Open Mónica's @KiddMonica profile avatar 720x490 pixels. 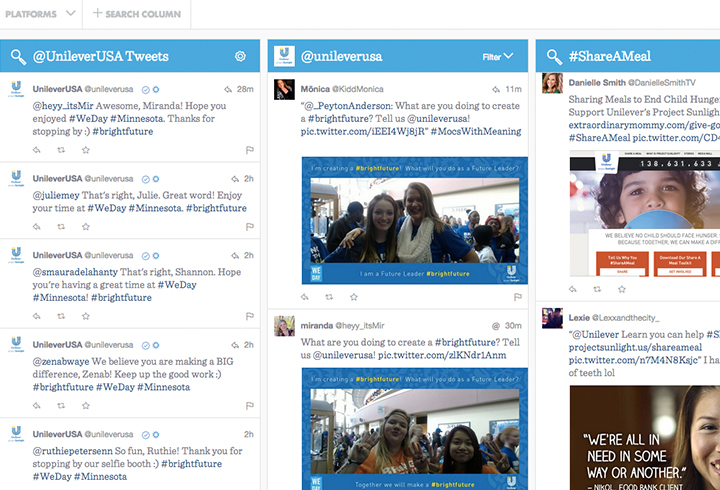pos(284,90)
